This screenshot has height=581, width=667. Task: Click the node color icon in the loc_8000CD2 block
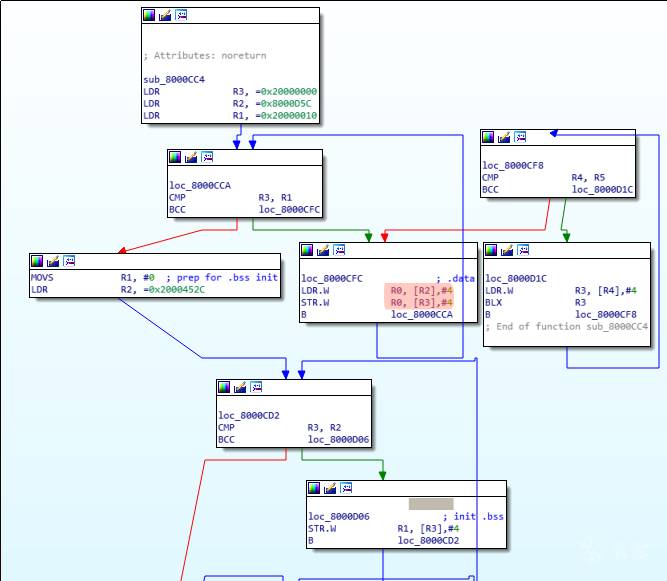(224, 387)
